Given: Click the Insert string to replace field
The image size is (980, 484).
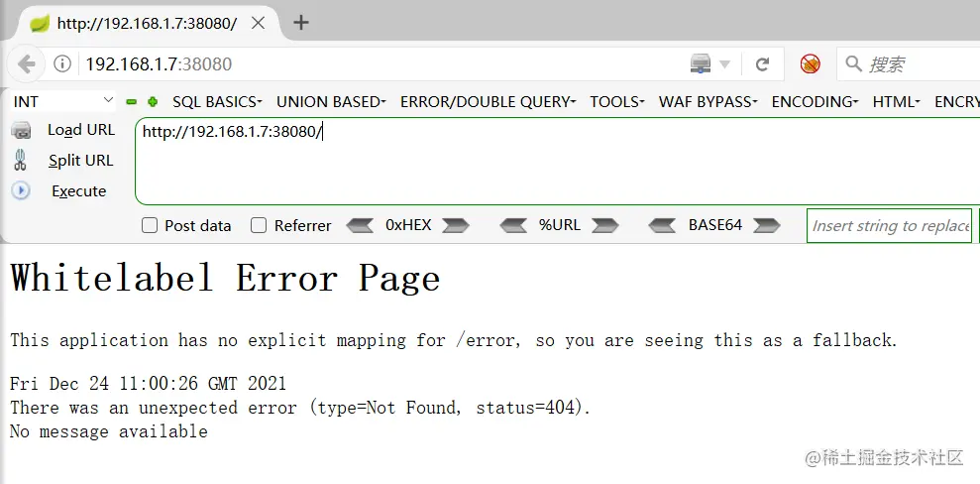Looking at the screenshot, I should point(890,226).
